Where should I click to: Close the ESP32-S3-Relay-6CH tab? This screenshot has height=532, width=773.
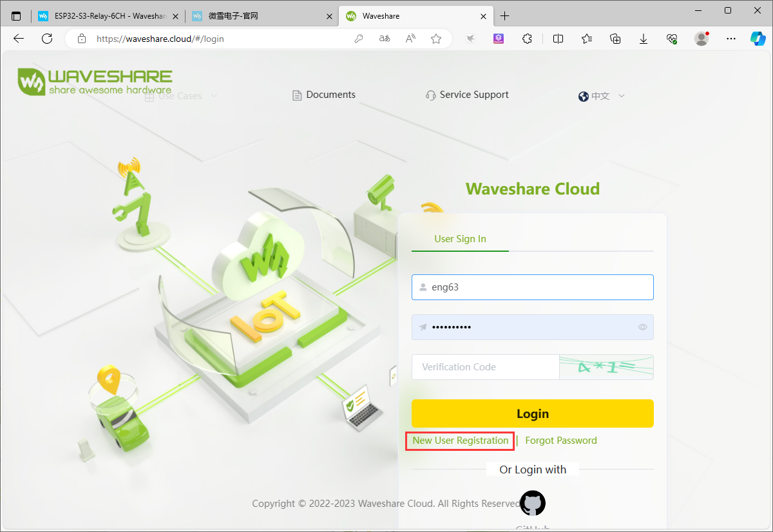point(175,16)
